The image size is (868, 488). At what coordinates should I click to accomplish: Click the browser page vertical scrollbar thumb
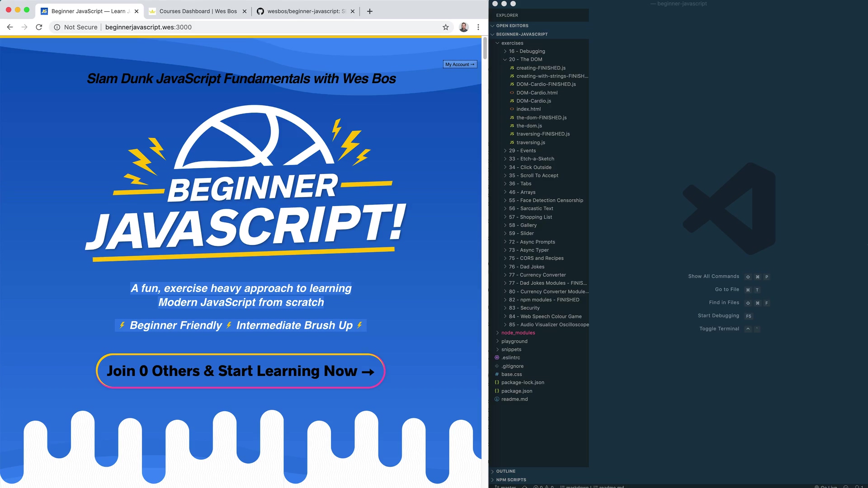click(485, 48)
